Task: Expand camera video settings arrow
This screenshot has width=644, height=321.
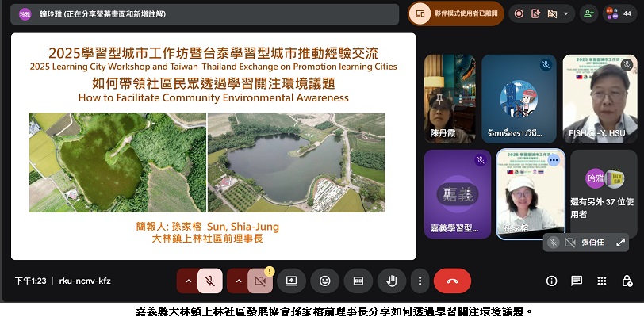Action: pyautogui.click(x=236, y=281)
